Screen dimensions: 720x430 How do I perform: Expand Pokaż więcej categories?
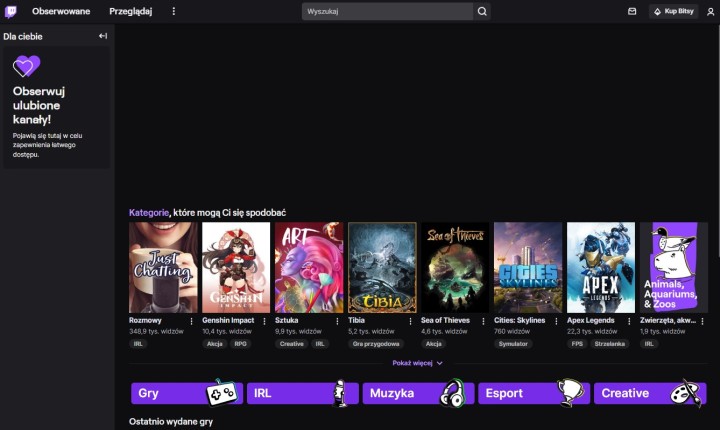click(x=418, y=363)
